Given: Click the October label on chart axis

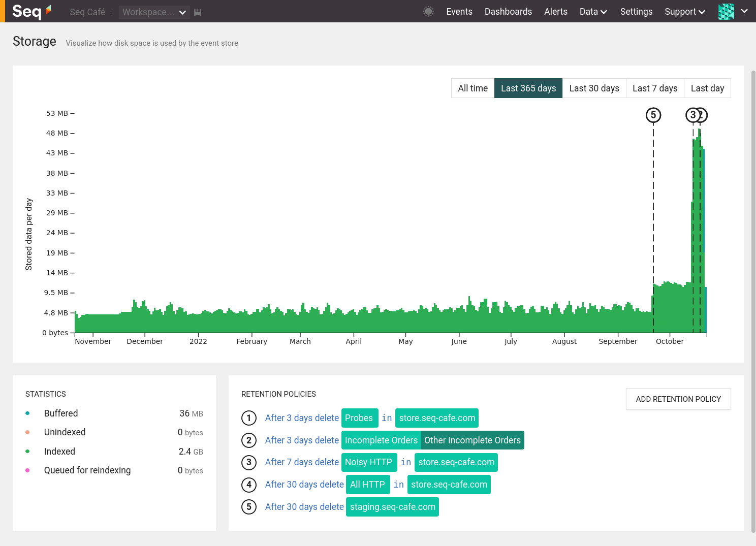Looking at the screenshot, I should click(x=670, y=341).
